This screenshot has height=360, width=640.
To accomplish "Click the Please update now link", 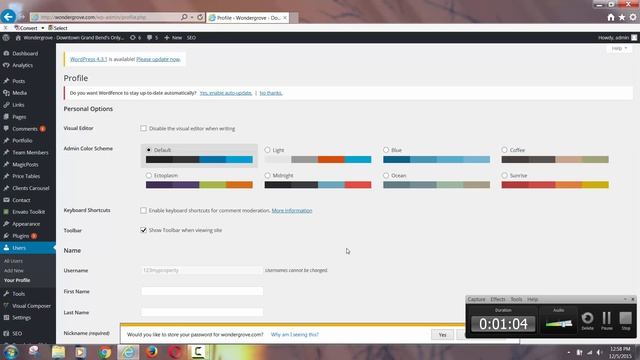I will click(x=158, y=59).
